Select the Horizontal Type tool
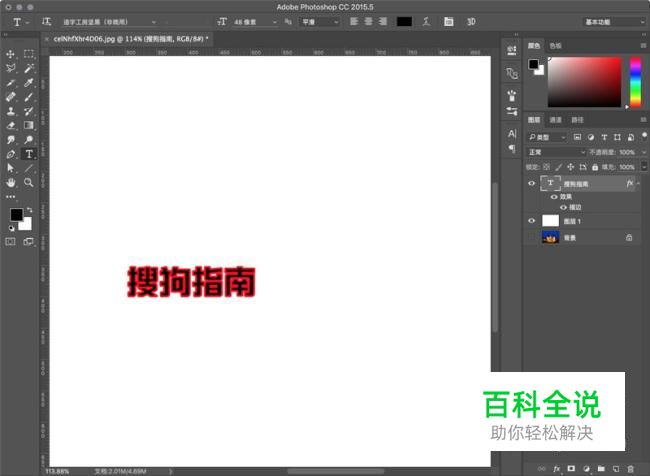This screenshot has width=650, height=476. [29, 154]
